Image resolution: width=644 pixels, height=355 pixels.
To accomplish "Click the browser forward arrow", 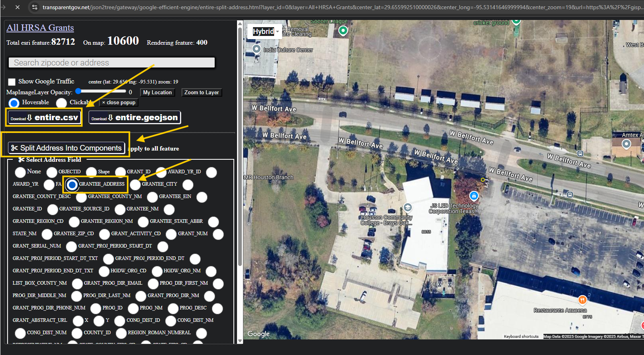I will coord(3,7).
